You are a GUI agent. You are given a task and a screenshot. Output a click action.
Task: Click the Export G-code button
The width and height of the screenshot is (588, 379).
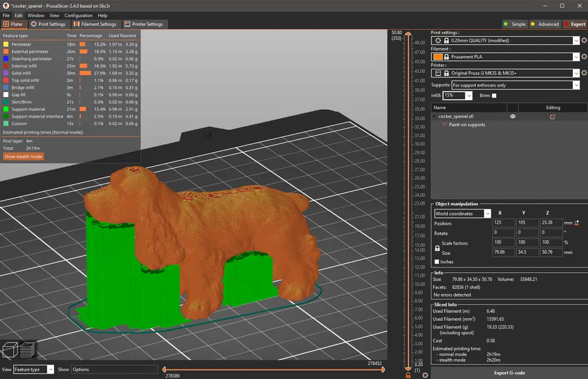point(509,373)
